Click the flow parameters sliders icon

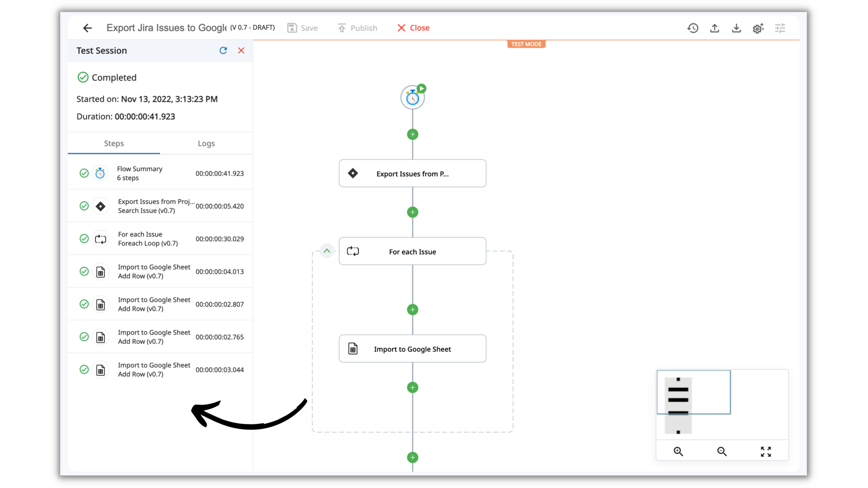pos(780,28)
